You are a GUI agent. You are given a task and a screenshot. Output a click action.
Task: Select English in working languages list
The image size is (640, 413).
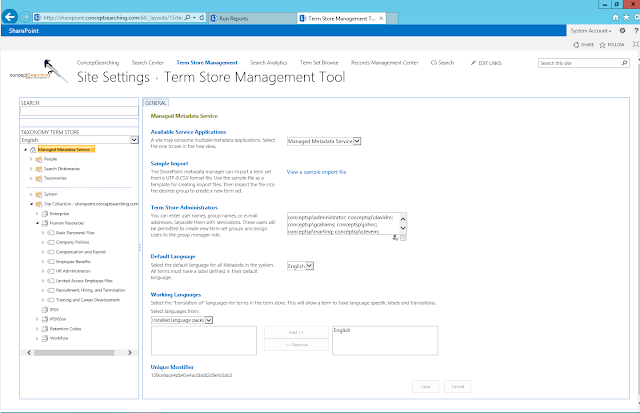[x=342, y=331]
